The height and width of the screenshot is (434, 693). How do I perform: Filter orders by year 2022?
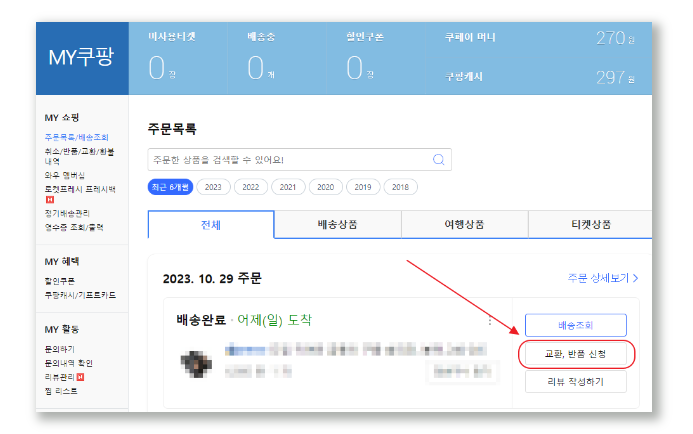pyautogui.click(x=251, y=187)
